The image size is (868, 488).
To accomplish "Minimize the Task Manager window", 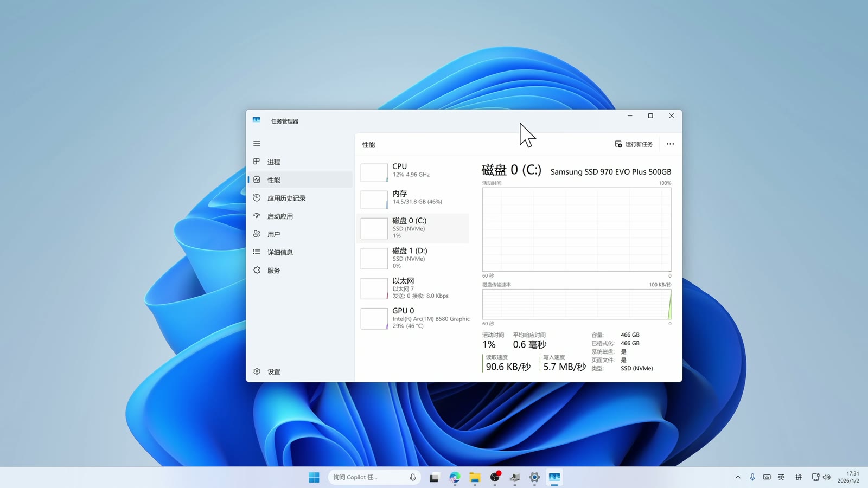I will (630, 115).
